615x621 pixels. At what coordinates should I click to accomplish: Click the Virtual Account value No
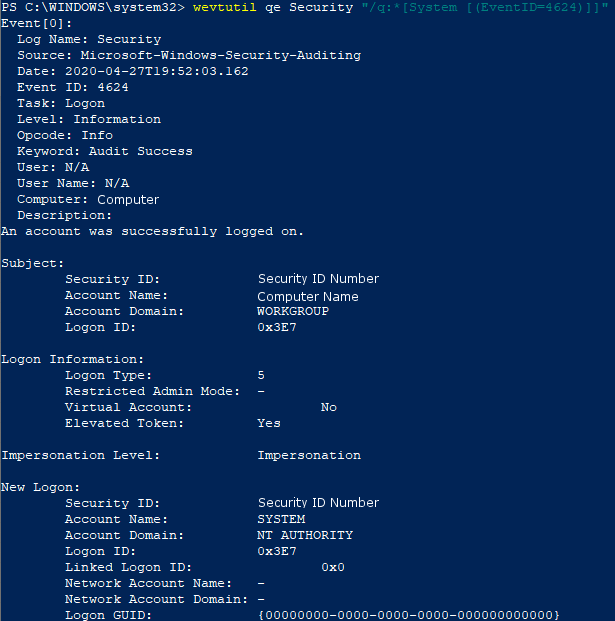(329, 408)
